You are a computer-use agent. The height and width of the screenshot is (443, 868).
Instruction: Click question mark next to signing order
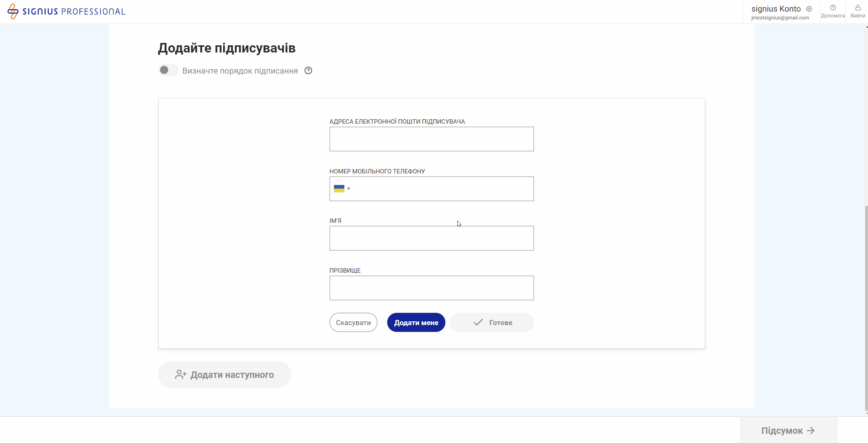click(x=308, y=71)
